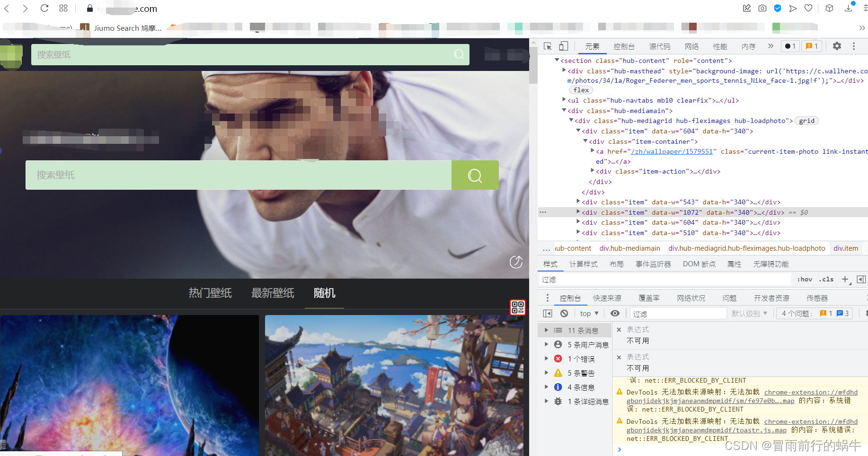Click the browser back arrow

[x=7, y=9]
